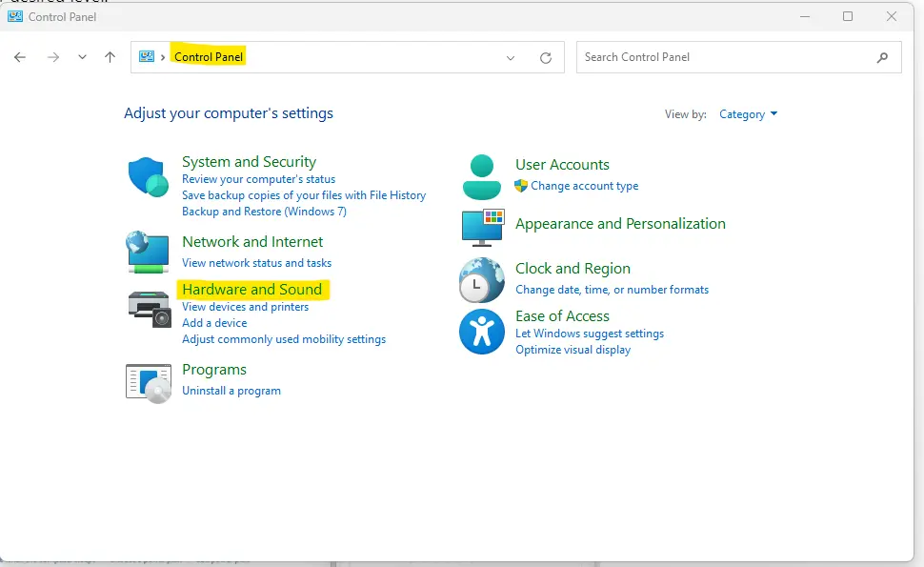Viewport: 924px width, 567px height.
Task: Open the Ease of Access icon
Action: [482, 332]
